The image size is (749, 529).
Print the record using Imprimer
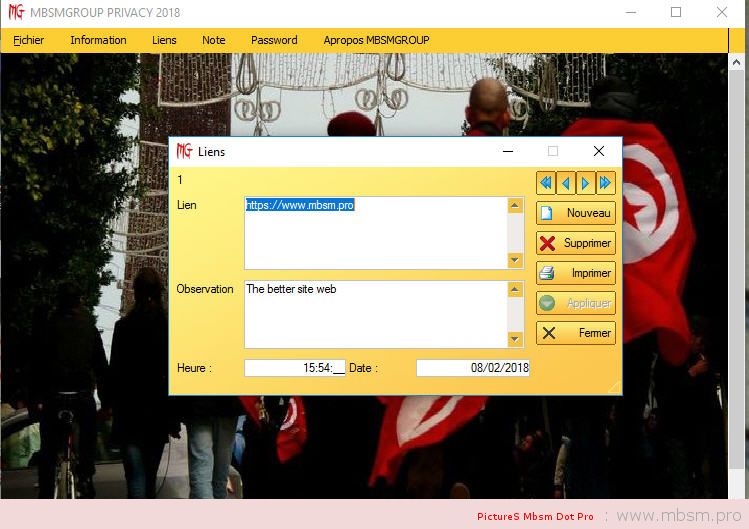pos(576,273)
